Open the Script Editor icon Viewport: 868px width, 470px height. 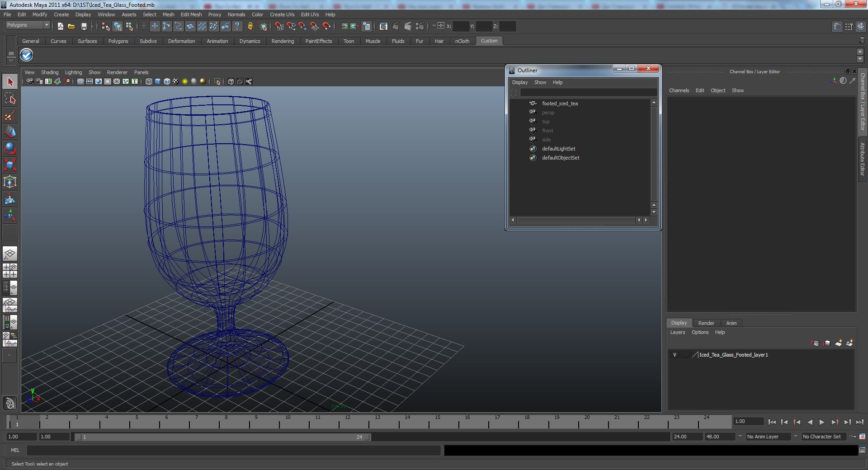coord(862,450)
